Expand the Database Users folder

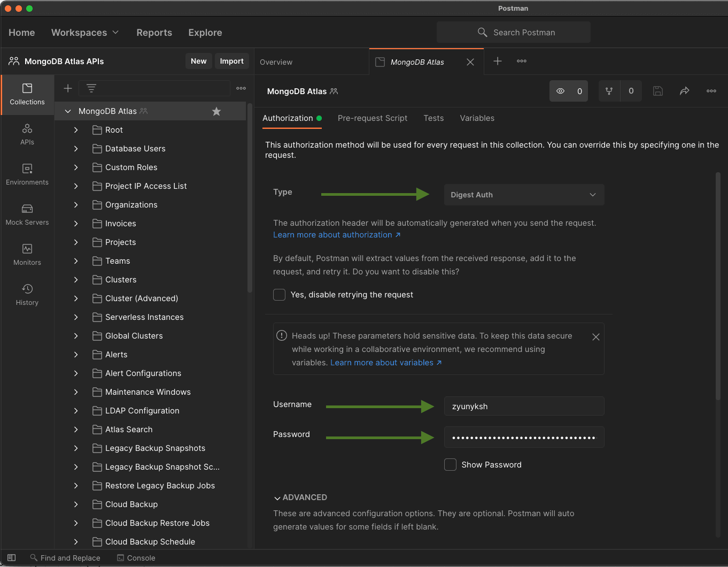pyautogui.click(x=76, y=149)
